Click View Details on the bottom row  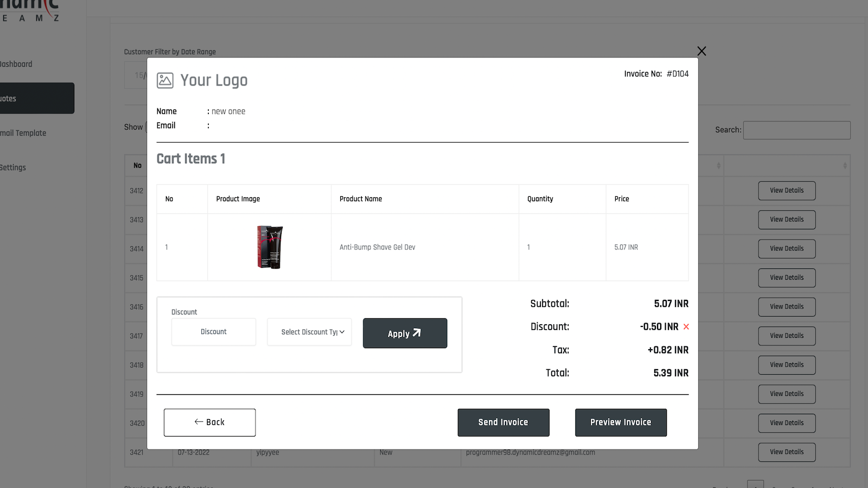(x=787, y=452)
